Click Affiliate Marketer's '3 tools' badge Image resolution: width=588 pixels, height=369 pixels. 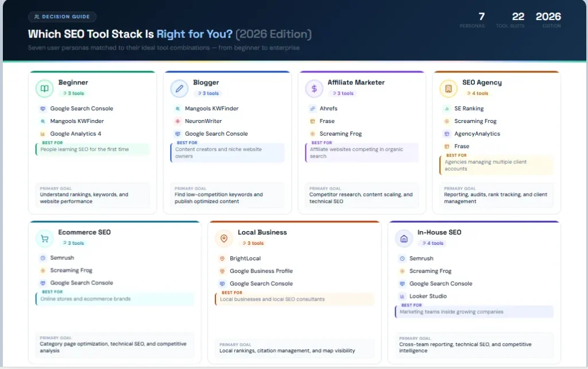[x=343, y=94]
